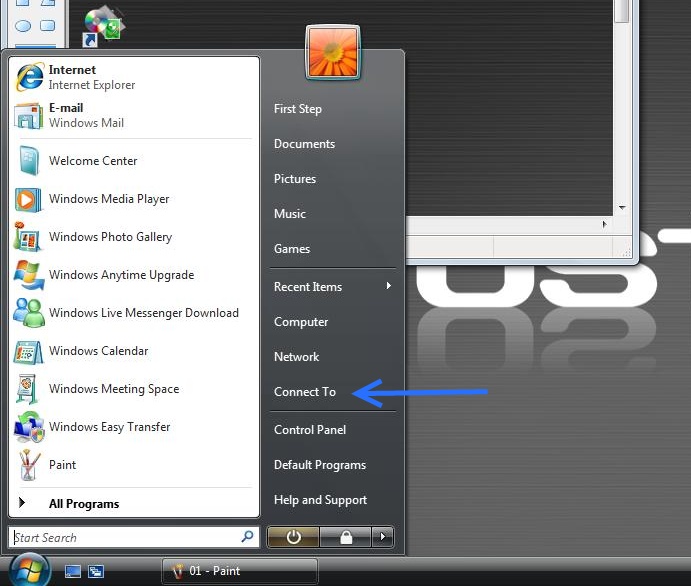Image resolution: width=691 pixels, height=586 pixels.
Task: Click the user account picture
Action: [x=333, y=53]
